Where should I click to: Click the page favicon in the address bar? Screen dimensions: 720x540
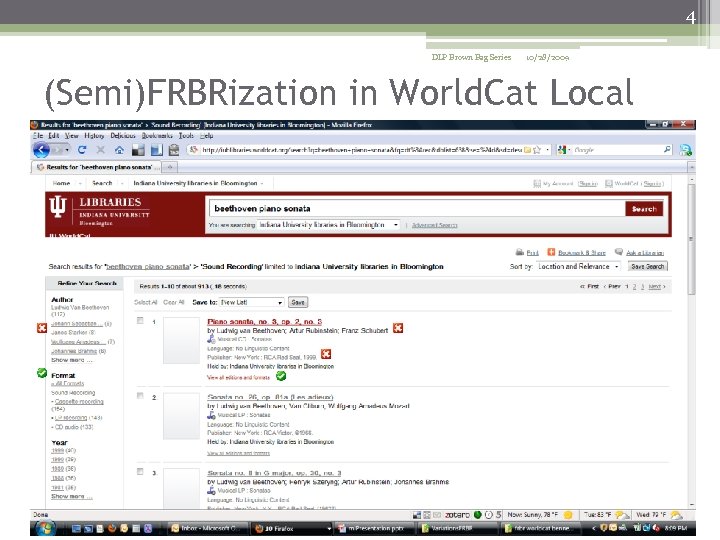pos(193,150)
